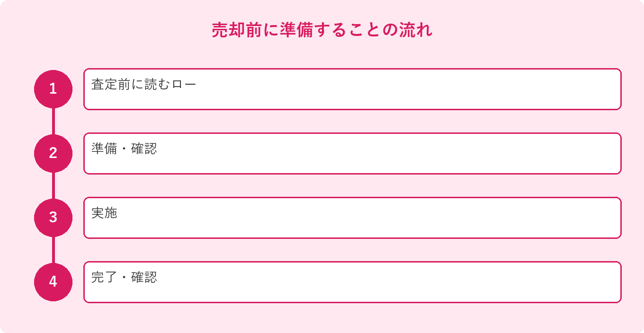Select the 完了・確認 step label
644x333 pixels.
124,278
